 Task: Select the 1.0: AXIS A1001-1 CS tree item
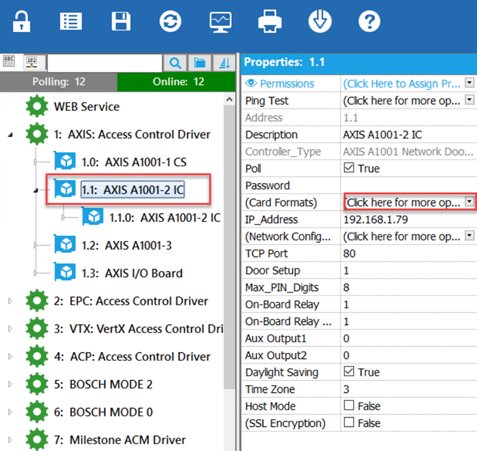coord(134,162)
